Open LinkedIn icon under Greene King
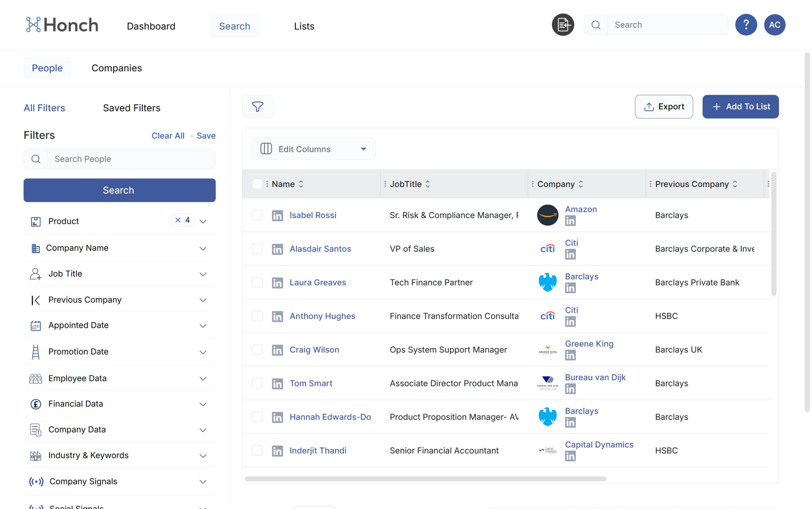Viewport: 812px width, 509px height. 570,355
